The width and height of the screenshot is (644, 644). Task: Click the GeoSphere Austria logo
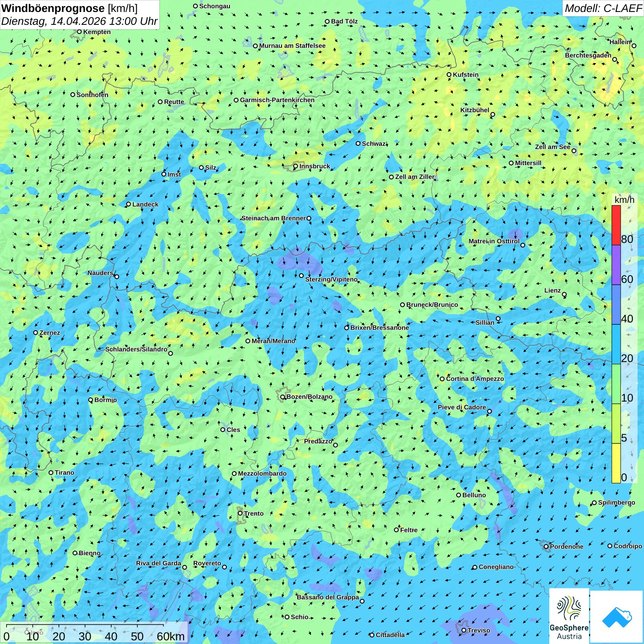click(569, 615)
